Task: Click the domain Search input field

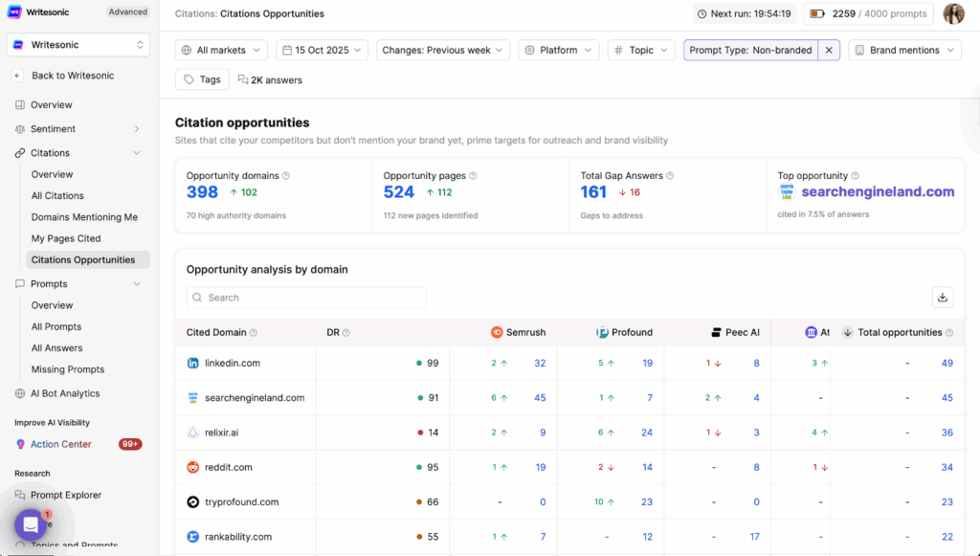Action: [x=306, y=298]
